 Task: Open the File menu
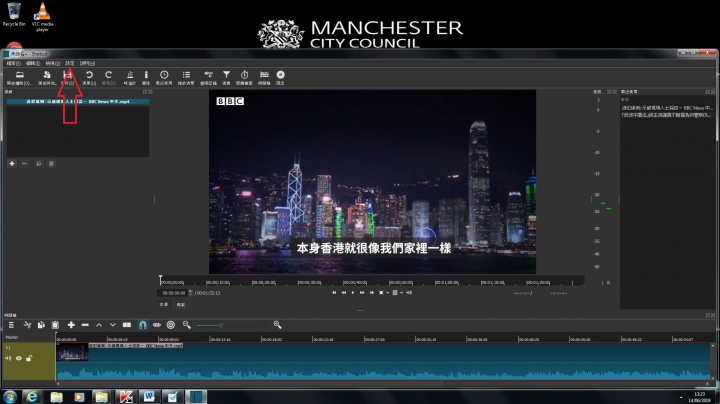[13, 63]
